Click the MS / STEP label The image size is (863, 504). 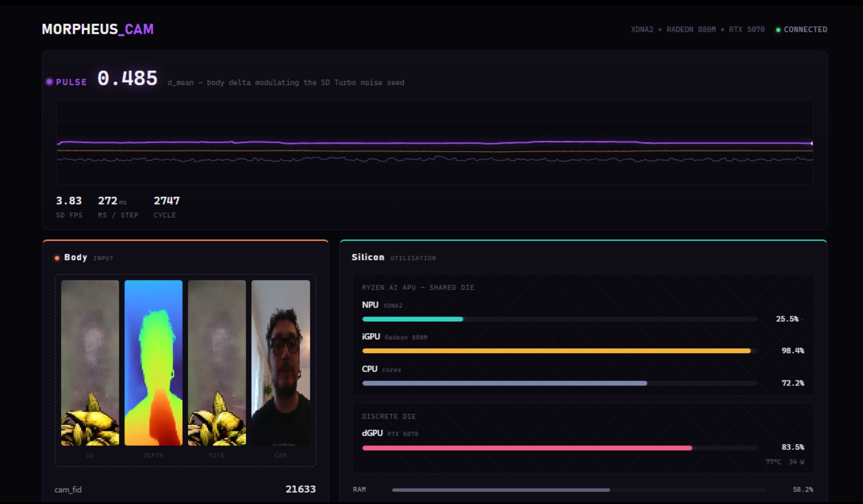118,215
